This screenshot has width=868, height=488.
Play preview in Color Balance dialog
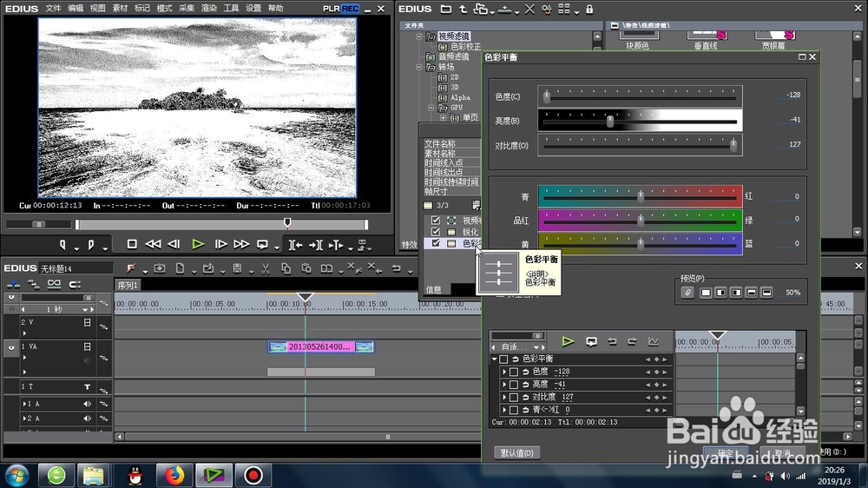(x=568, y=341)
